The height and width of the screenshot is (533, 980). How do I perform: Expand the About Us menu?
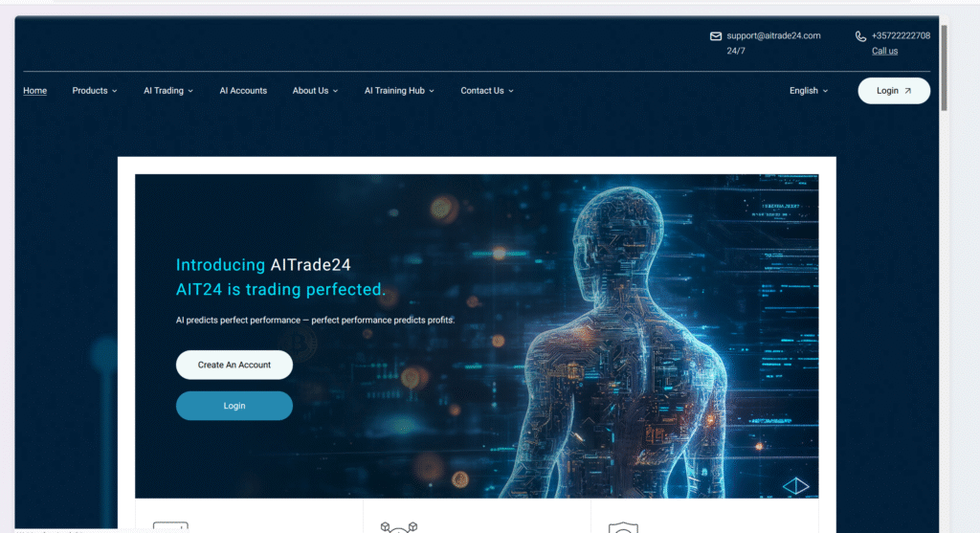(x=315, y=91)
